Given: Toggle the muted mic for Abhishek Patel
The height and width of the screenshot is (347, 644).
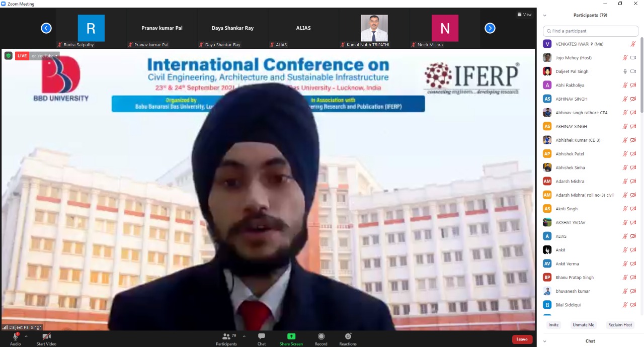Looking at the screenshot, I should (625, 154).
